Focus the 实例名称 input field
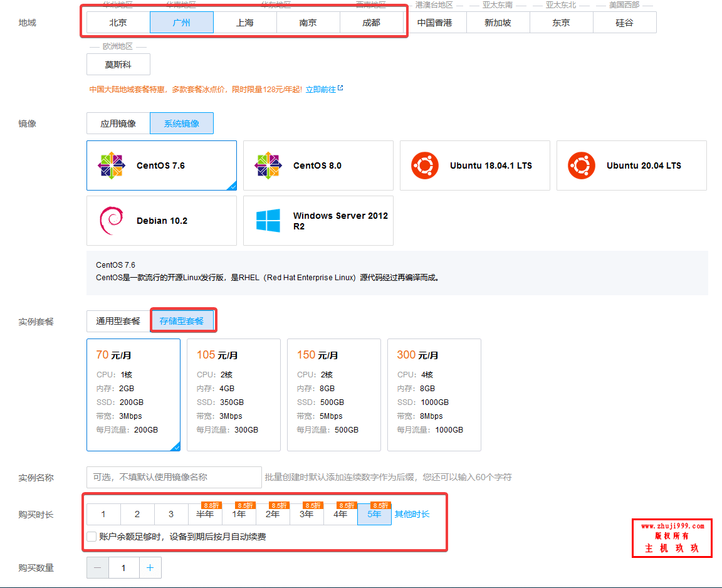The image size is (722, 588). pos(174,477)
